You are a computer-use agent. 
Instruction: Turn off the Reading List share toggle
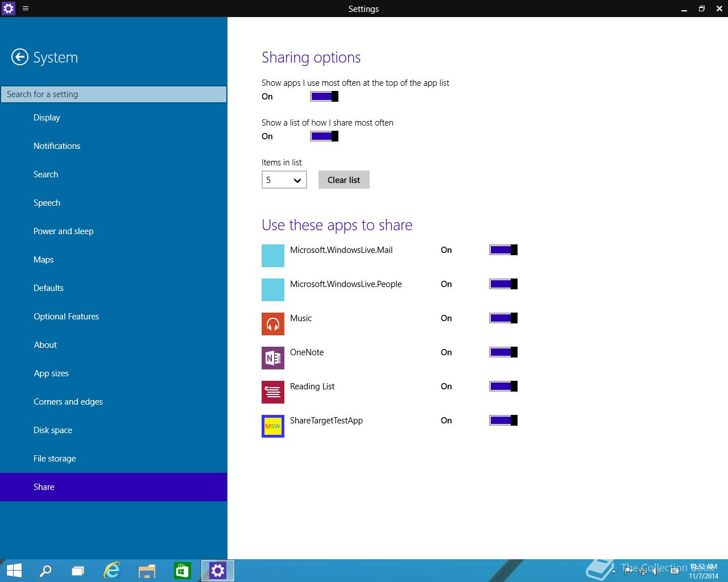tap(503, 386)
